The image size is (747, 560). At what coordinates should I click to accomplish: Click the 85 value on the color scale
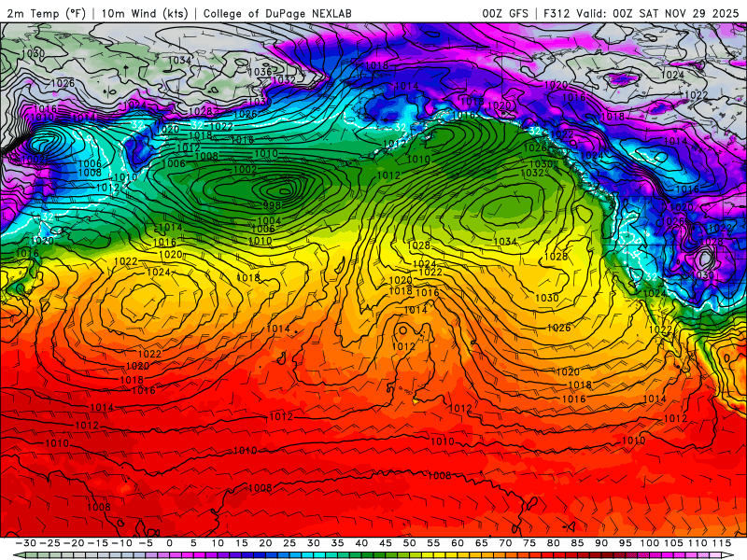point(577,543)
